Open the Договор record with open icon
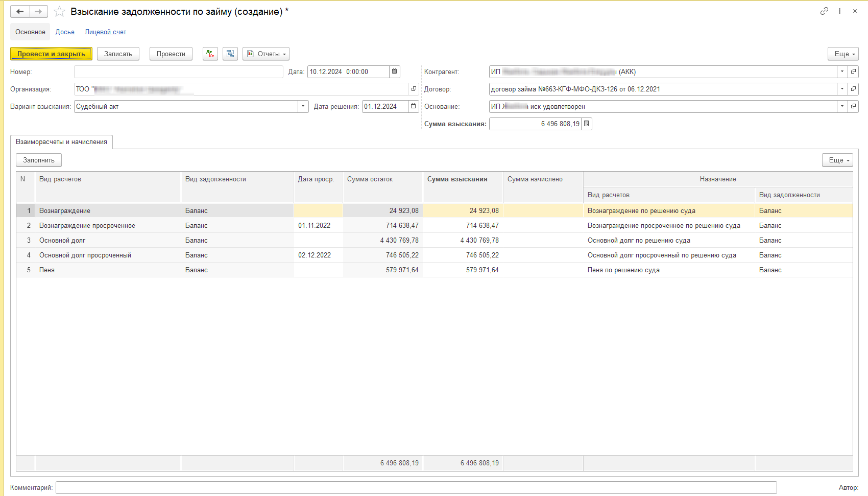This screenshot has width=868, height=496. (853, 89)
